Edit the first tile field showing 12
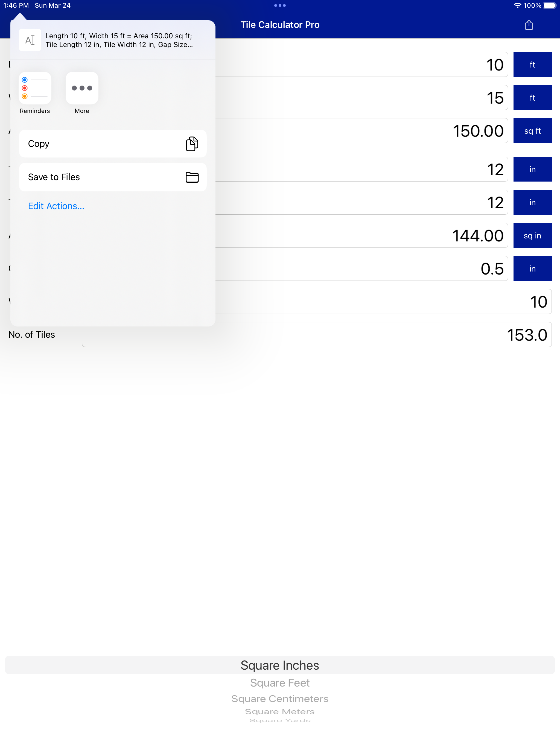Viewport: 560px width, 747px height. [361, 169]
